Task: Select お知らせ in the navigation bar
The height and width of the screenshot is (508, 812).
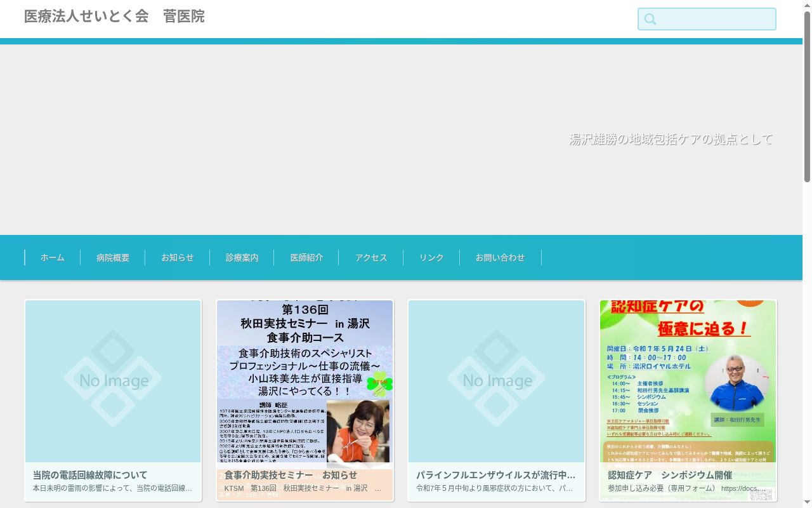Action: coord(178,258)
